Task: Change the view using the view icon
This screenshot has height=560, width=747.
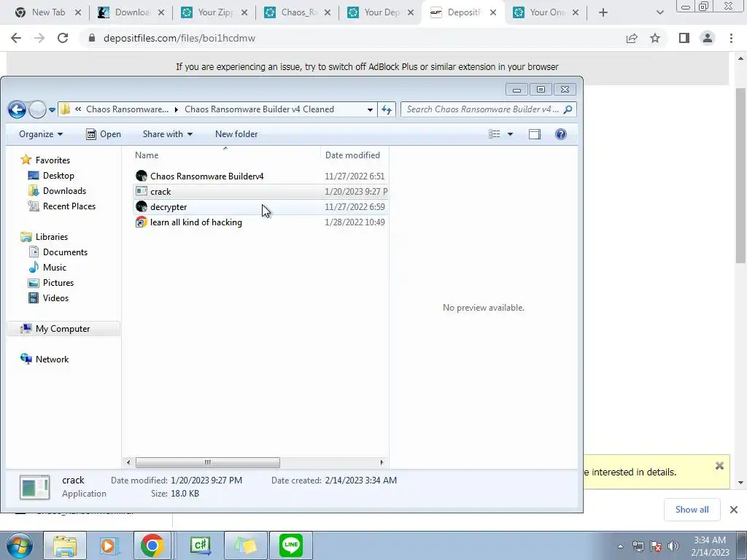Action: (x=495, y=134)
